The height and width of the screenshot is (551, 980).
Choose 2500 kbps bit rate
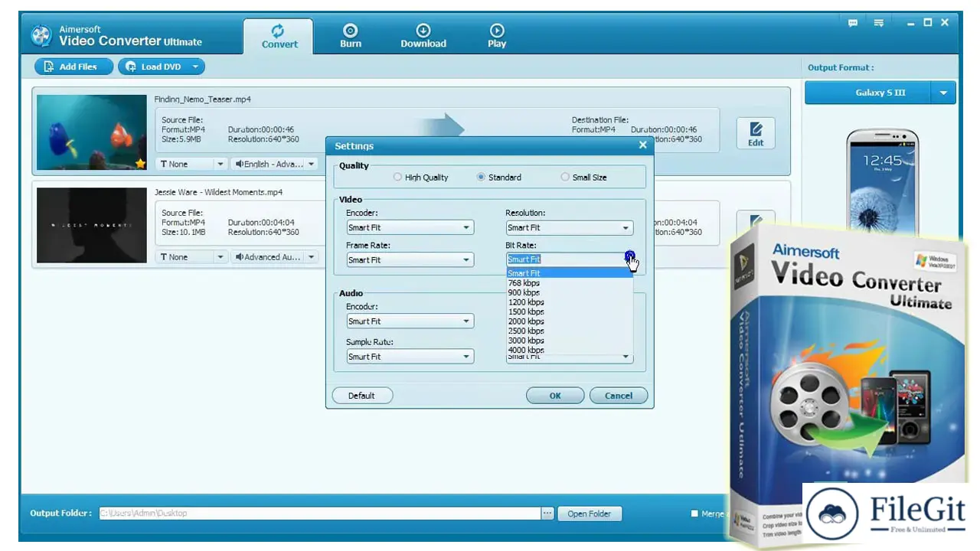[x=569, y=331]
